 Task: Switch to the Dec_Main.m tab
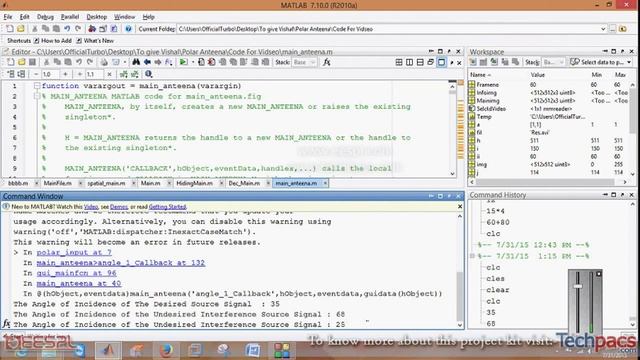click(244, 183)
